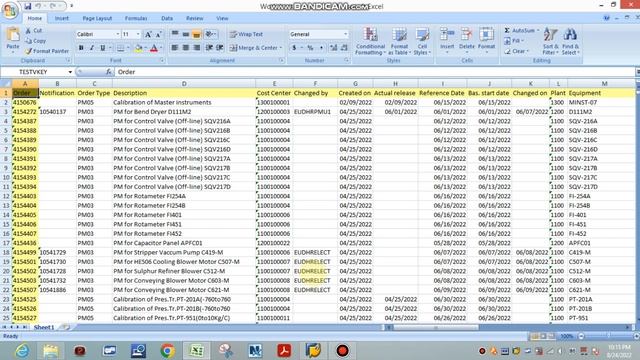This screenshot has height=360, width=640.
Task: Apply the red Font Color
Action: pyautogui.click(x=154, y=48)
